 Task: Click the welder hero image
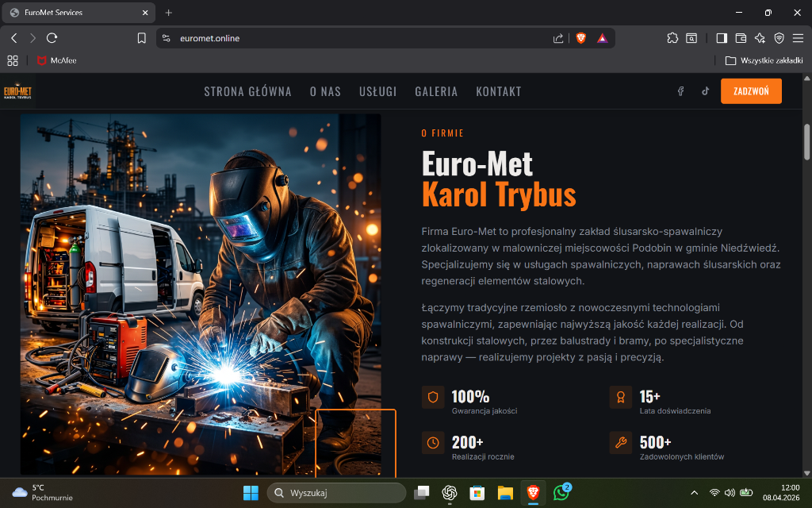click(201, 294)
